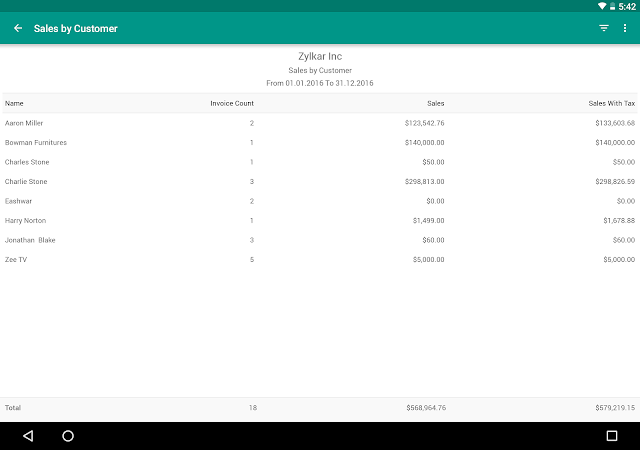Select Zee TV's sales $5,000.00
The width and height of the screenshot is (640, 450).
[x=429, y=259]
